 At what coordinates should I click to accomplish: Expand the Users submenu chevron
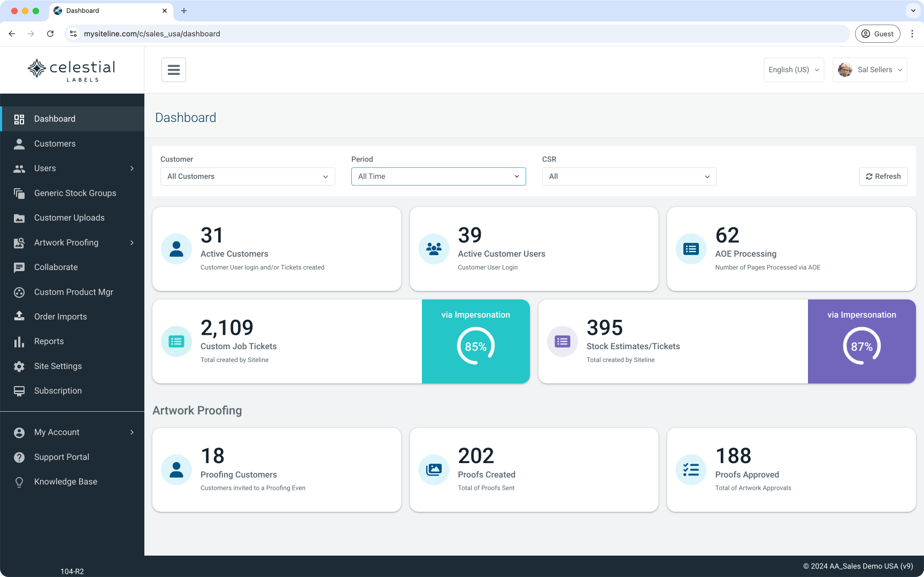point(132,168)
